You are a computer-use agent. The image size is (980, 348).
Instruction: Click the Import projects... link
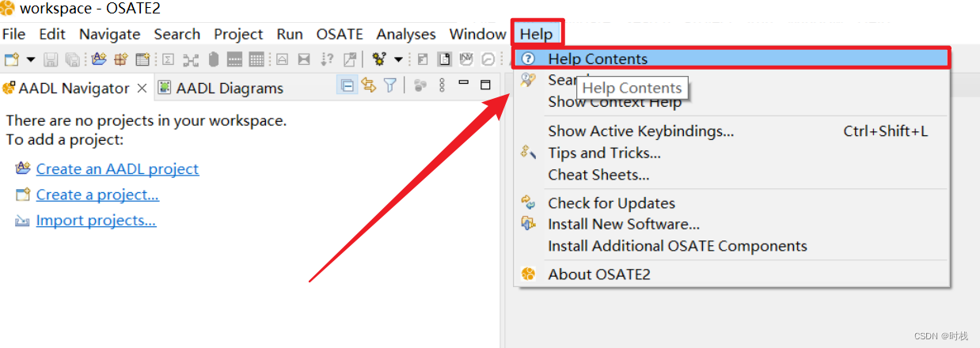96,221
